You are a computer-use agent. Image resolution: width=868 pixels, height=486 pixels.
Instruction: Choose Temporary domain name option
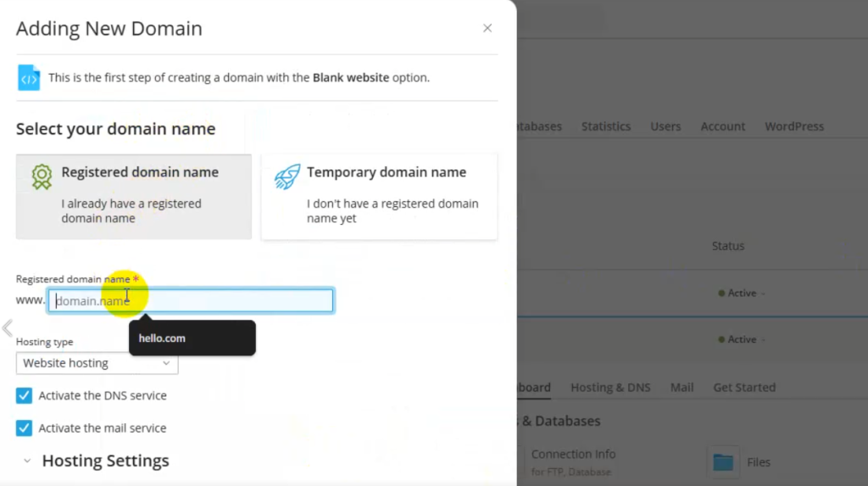pyautogui.click(x=379, y=196)
